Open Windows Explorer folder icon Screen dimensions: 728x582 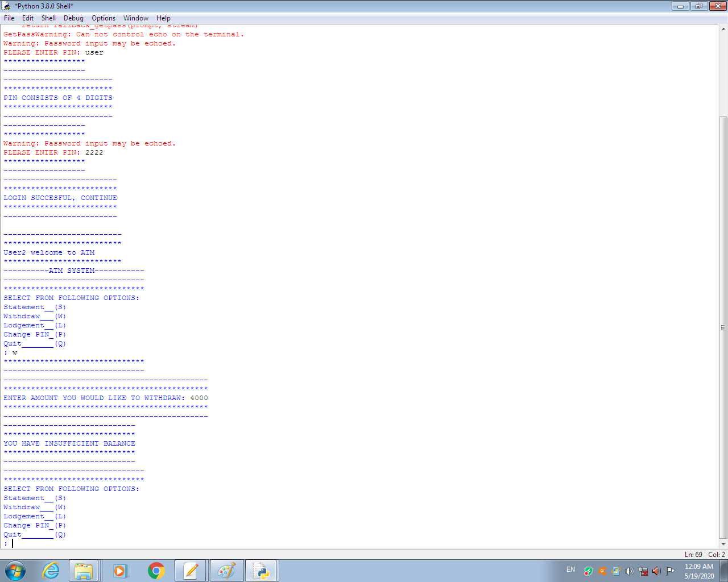[84, 571]
